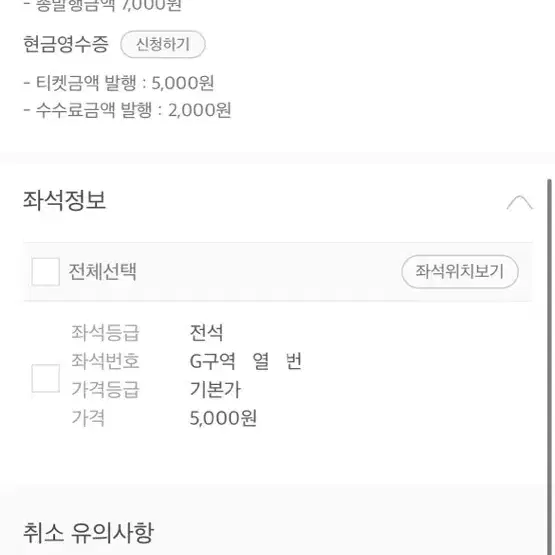This screenshot has width=555, height=555.
Task: Click the 현금영수증 label
Action: (x=66, y=44)
